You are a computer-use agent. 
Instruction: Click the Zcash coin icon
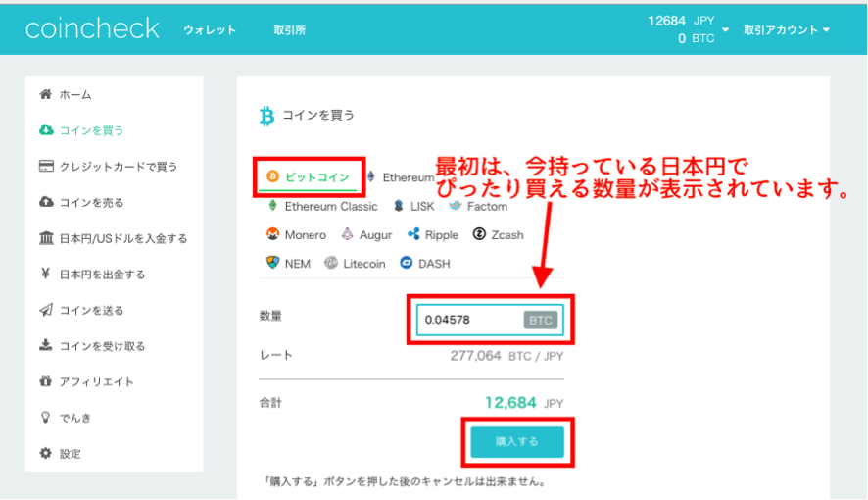[479, 234]
